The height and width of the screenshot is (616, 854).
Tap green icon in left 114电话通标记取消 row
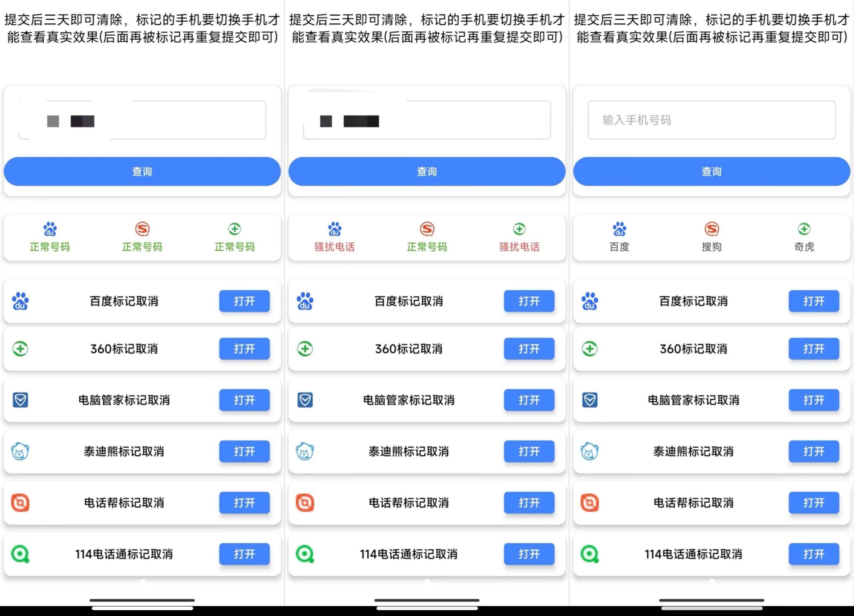[20, 554]
